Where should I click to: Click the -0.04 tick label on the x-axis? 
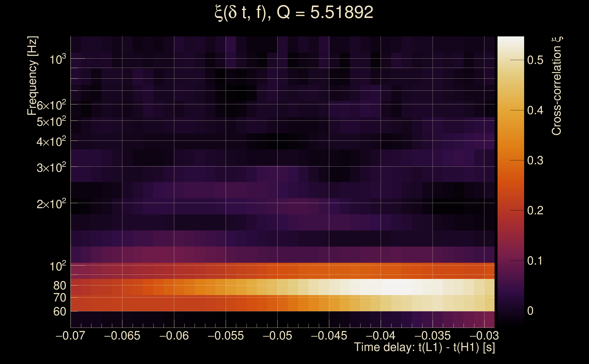(381, 336)
